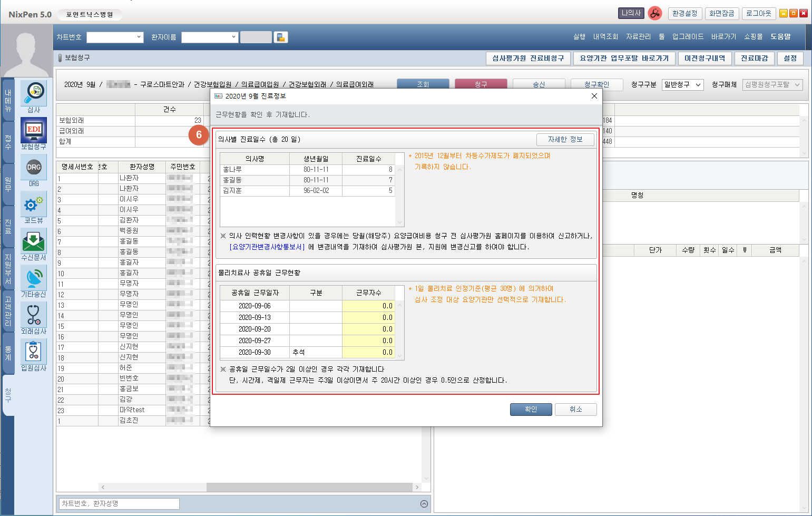Click the 자세한 정보 button

[565, 140]
